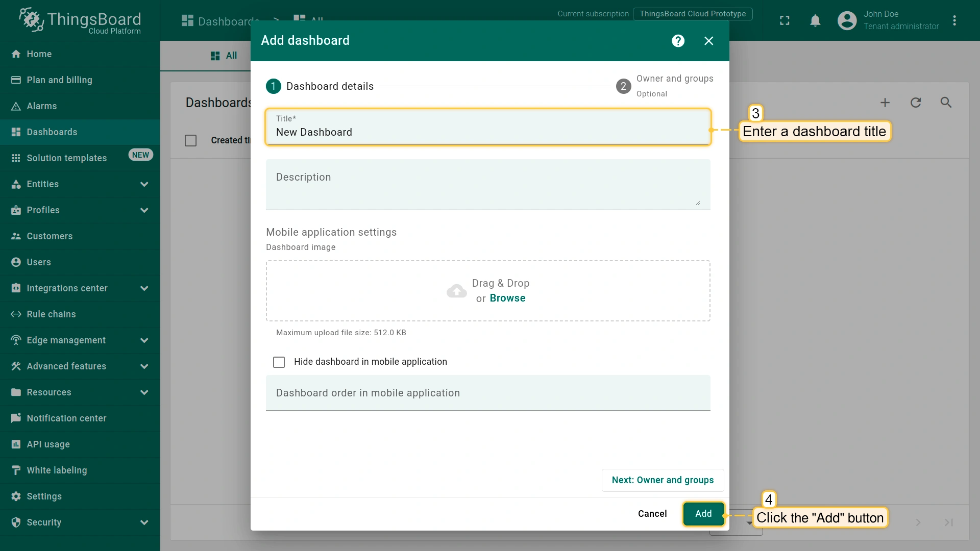Image resolution: width=980 pixels, height=551 pixels.
Task: Click the Next: Owner and groups button
Action: [663, 480]
